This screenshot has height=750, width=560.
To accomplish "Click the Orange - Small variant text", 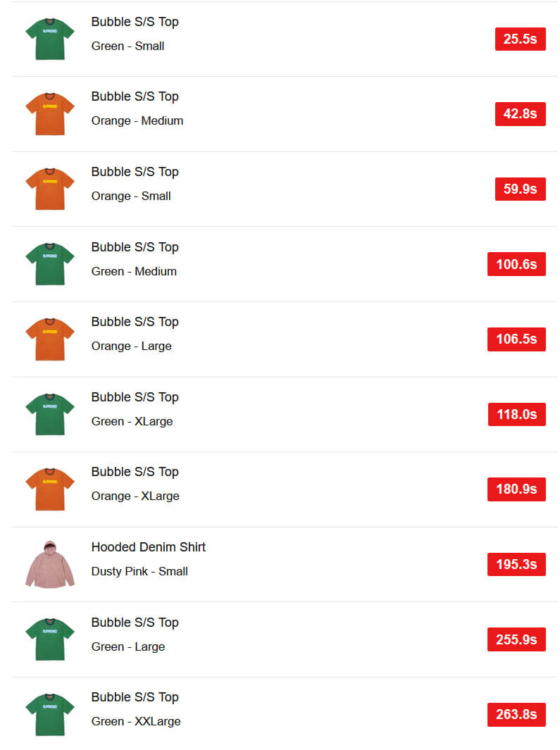I will [131, 196].
